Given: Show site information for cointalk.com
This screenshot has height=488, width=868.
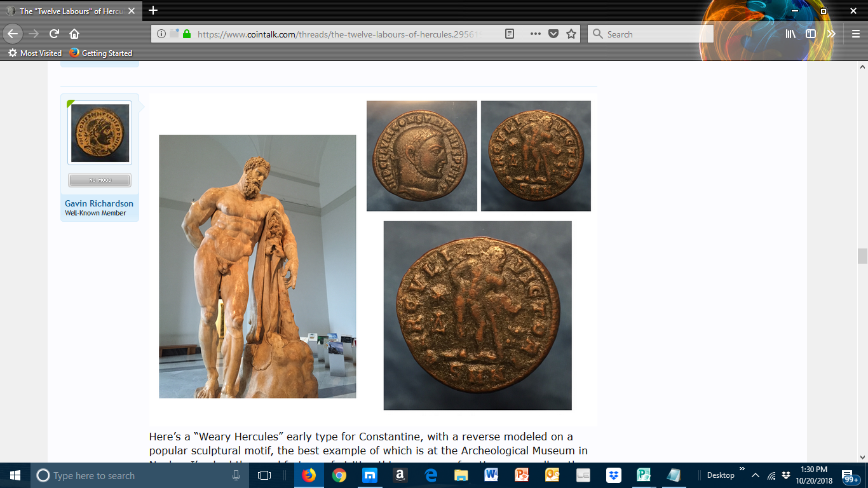Looking at the screenshot, I should [x=161, y=34].
